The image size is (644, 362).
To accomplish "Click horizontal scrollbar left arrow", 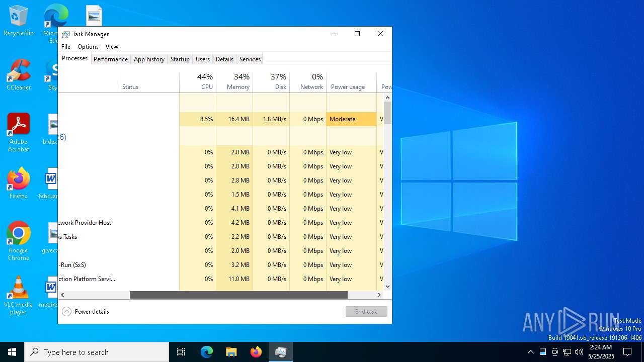I will (62, 295).
